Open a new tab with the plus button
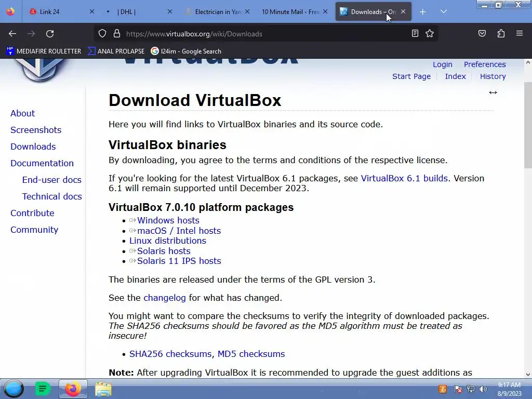Image resolution: width=532 pixels, height=399 pixels. [x=422, y=12]
